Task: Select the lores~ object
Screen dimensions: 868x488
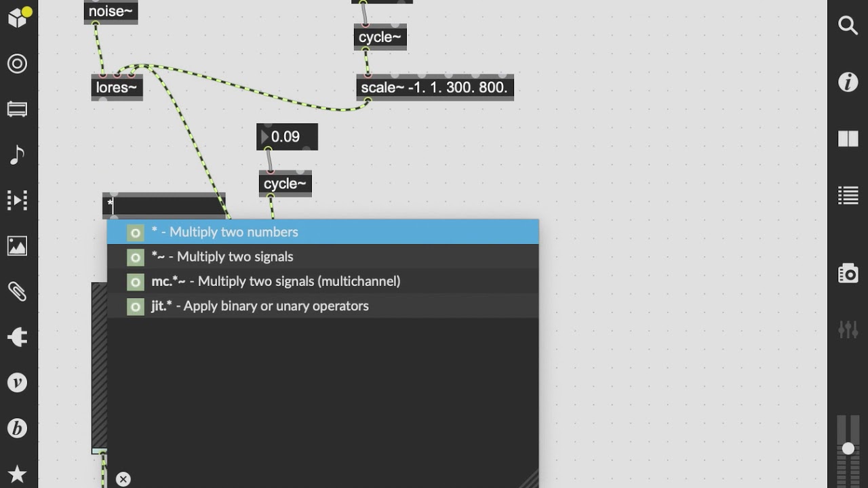Action: (x=117, y=87)
